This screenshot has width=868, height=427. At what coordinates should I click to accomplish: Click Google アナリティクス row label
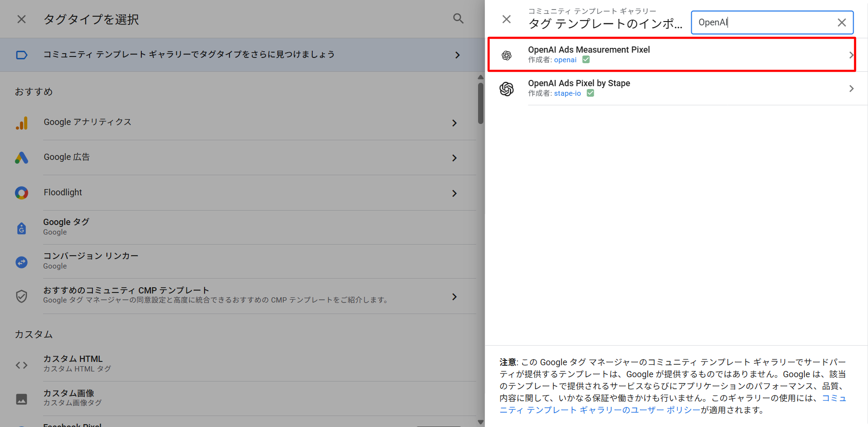(87, 122)
